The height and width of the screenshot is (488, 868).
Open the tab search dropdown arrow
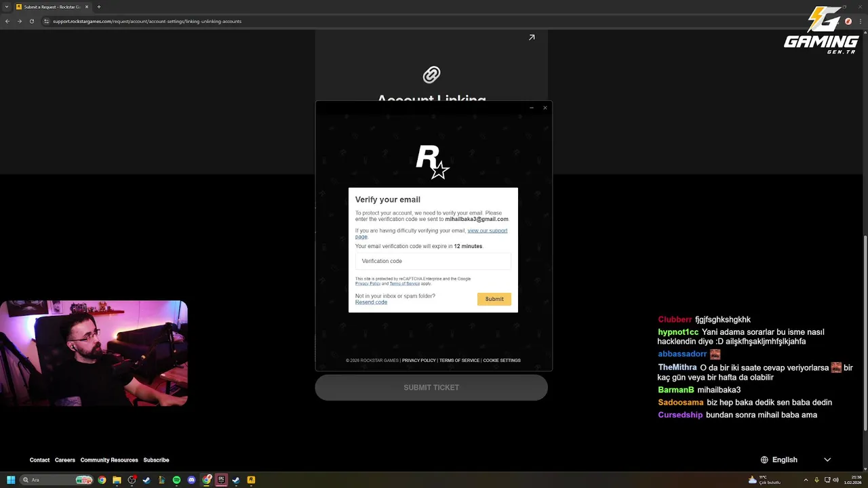[6, 7]
